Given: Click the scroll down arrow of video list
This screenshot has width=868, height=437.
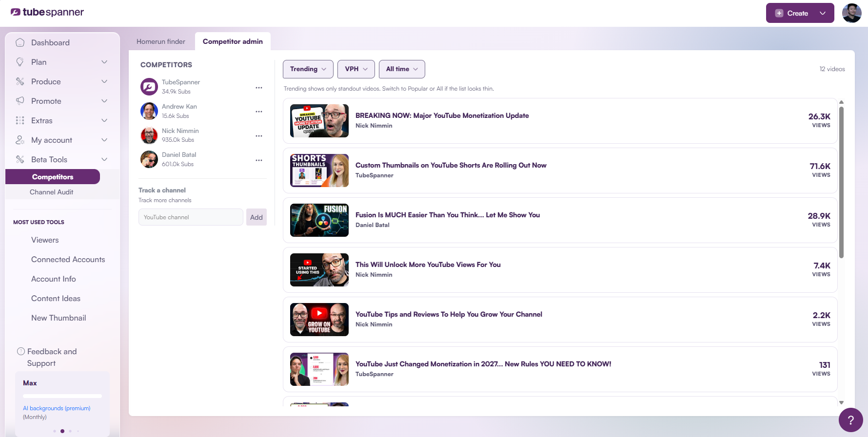Looking at the screenshot, I should click(841, 402).
